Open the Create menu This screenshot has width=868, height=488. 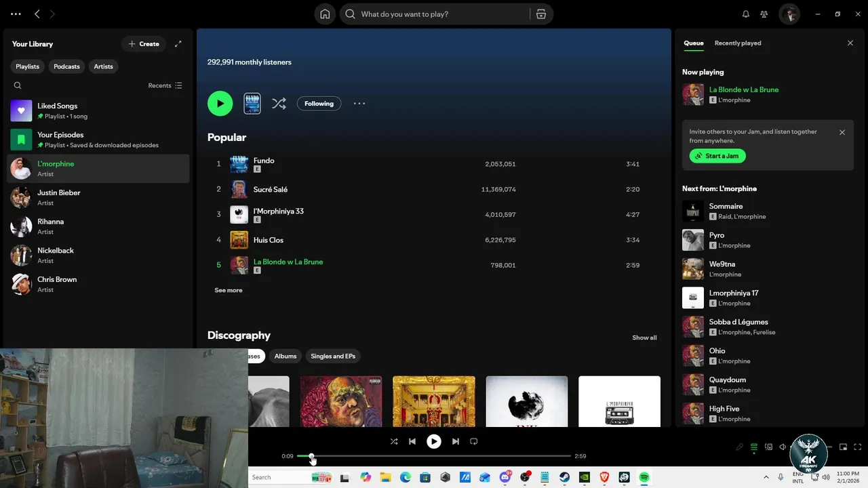tap(144, 44)
